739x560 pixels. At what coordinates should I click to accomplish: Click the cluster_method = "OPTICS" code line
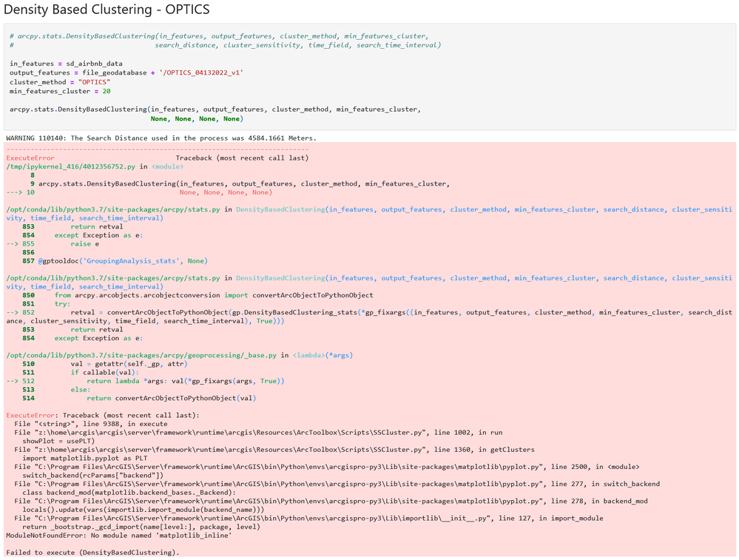click(59, 82)
